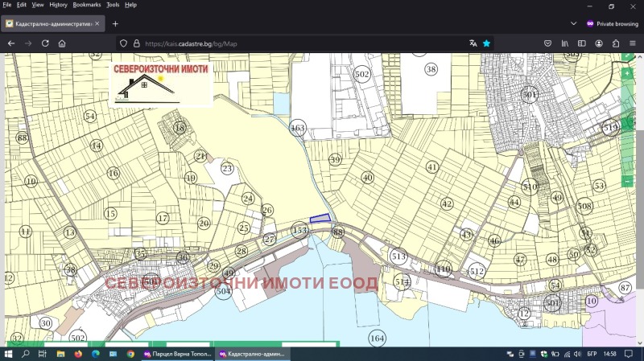Launch Google Chrome from the taskbar
The height and width of the screenshot is (361, 644).
130,354
